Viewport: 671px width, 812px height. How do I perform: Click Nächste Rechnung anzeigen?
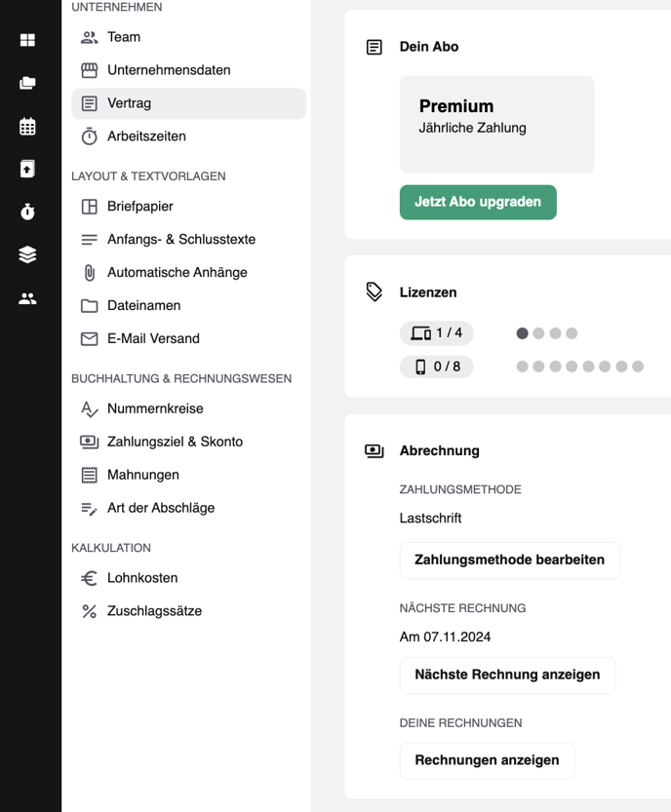pyautogui.click(x=507, y=676)
